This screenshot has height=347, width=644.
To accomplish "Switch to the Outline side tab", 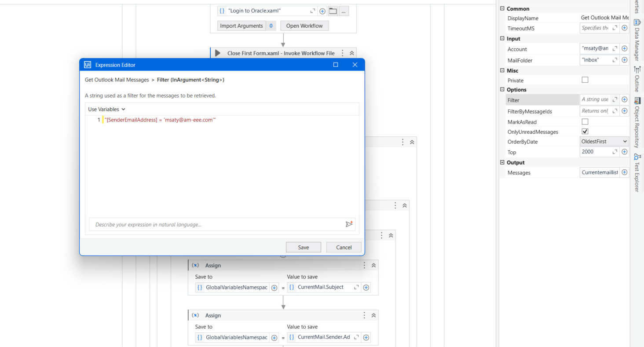I will 637,79.
